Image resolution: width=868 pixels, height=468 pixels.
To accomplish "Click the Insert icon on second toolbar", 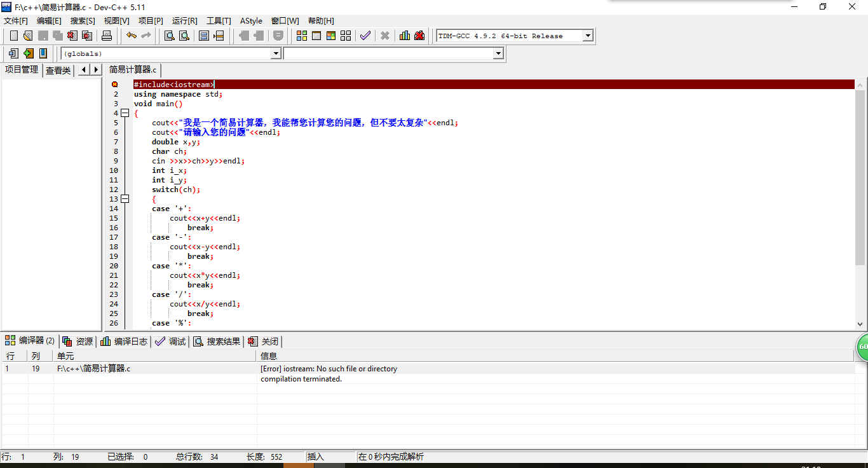I will coord(13,53).
